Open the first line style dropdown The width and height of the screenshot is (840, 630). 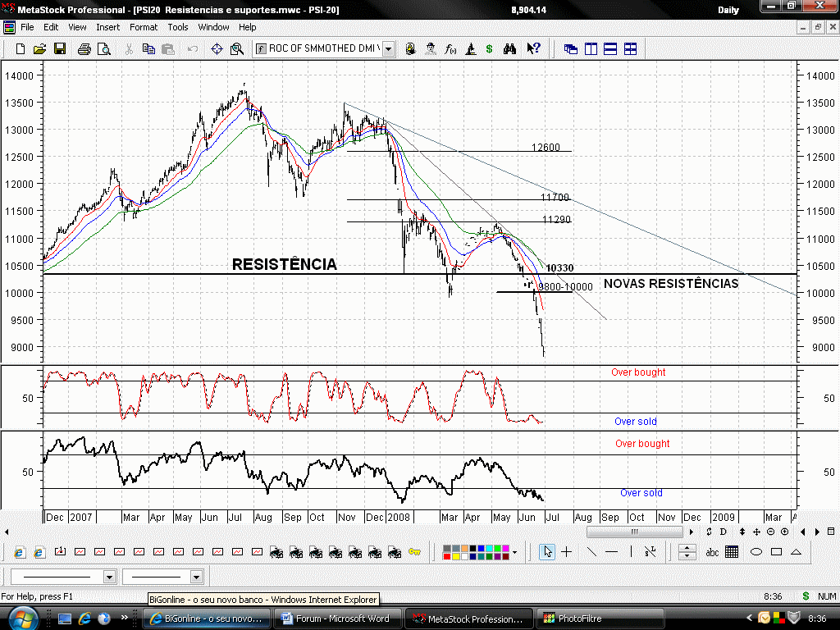[109, 577]
